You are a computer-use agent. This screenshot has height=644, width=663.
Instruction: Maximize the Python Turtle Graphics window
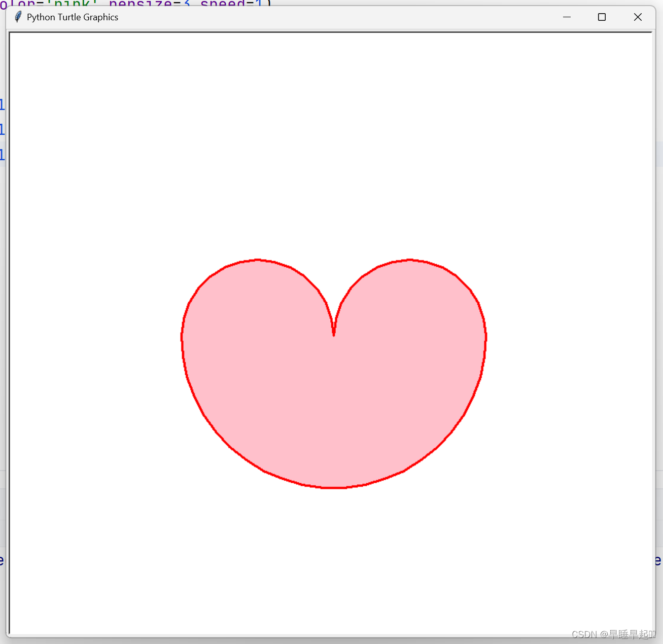pos(602,17)
